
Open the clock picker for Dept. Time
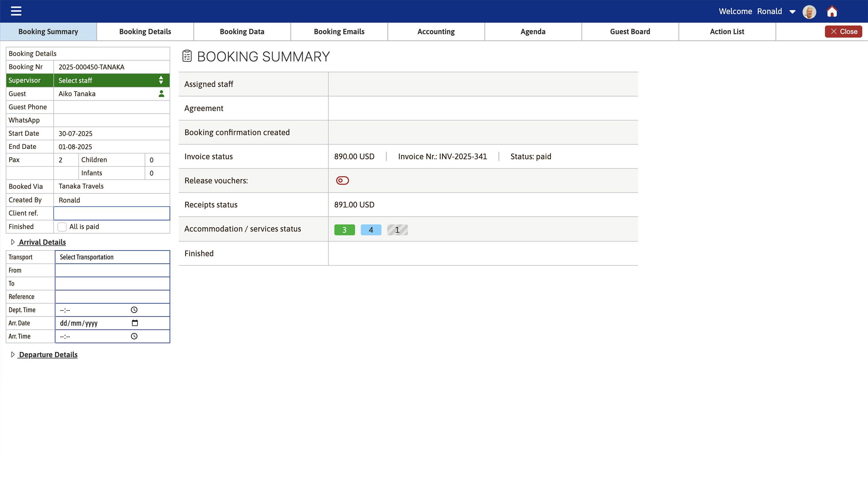pyautogui.click(x=134, y=310)
